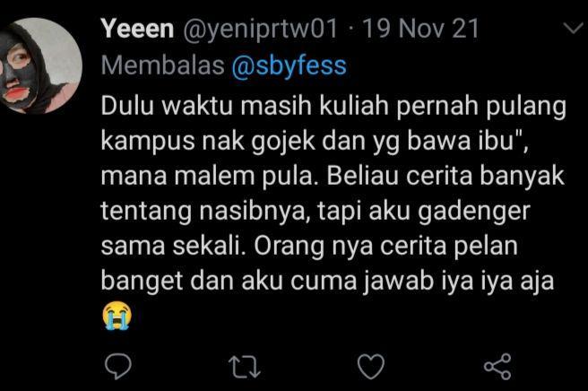
Task: Retweet this post using the retweet icon
Action: [245, 366]
